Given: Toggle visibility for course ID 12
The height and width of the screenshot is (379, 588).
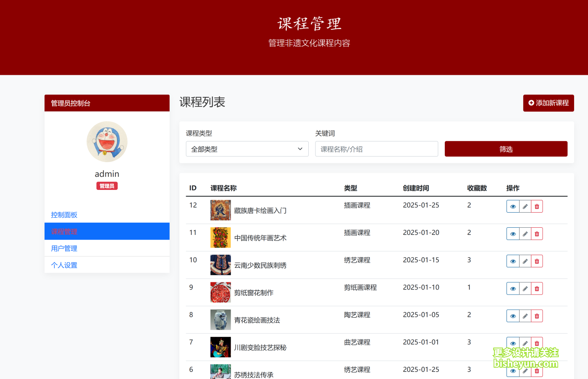Looking at the screenshot, I should 513,206.
